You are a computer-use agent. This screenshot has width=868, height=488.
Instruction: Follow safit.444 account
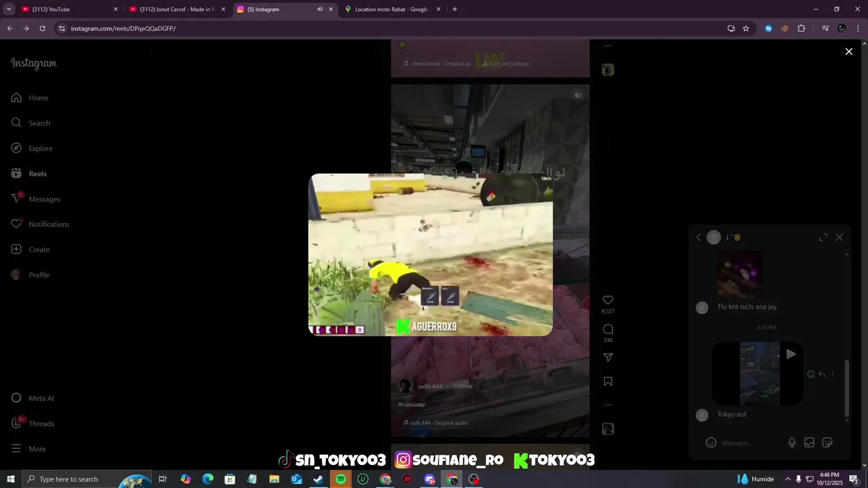tap(463, 386)
